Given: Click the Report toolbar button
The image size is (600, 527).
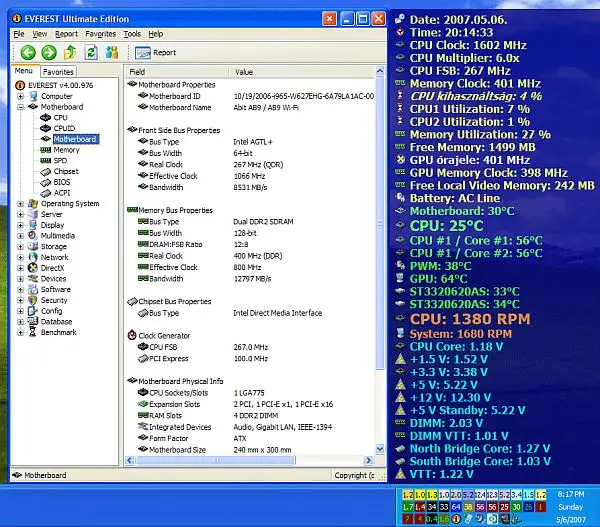Looking at the screenshot, I should [155, 52].
